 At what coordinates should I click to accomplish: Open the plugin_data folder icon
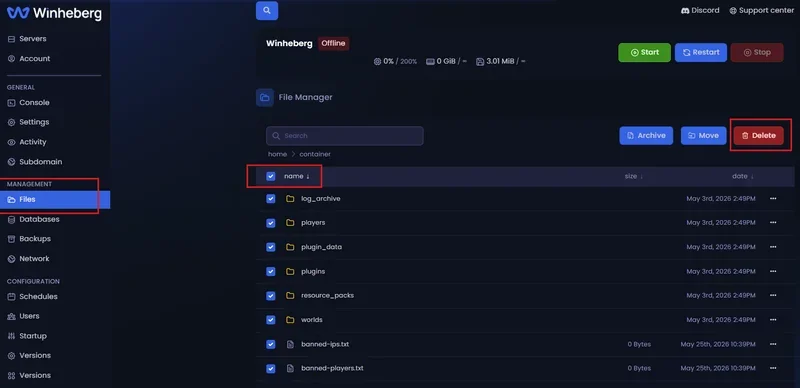290,247
